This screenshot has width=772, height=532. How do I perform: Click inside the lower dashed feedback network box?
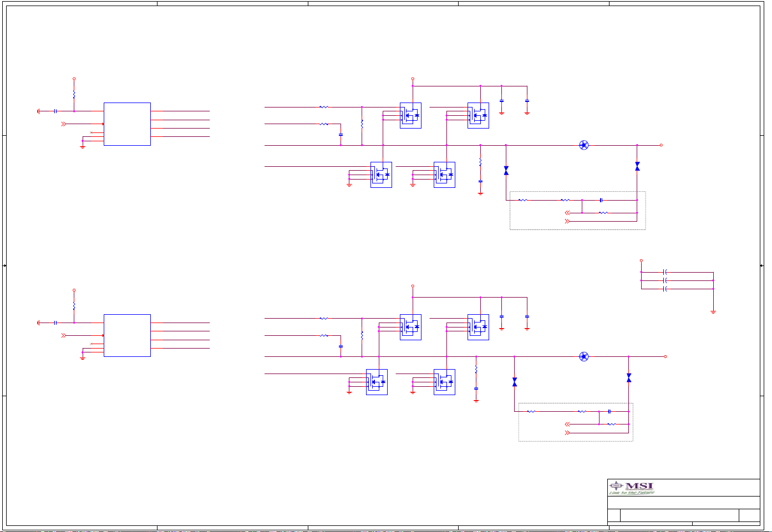pyautogui.click(x=576, y=422)
